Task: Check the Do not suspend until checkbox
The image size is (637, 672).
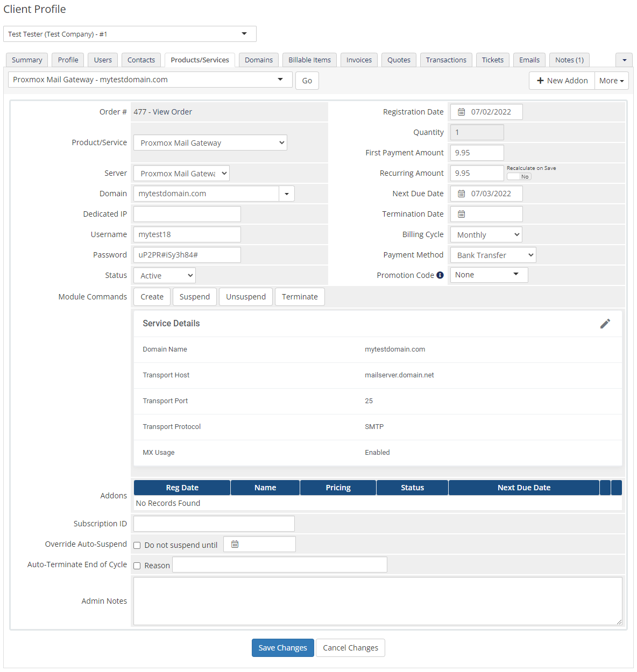Action: click(x=137, y=545)
